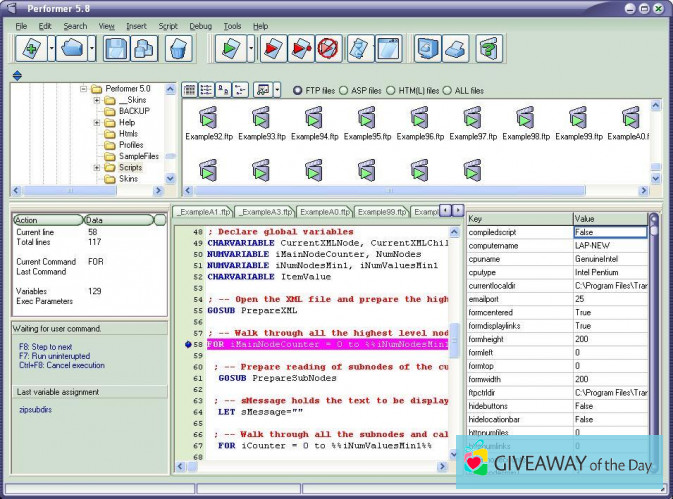Click the compiledscript value field showing False

pyautogui.click(x=610, y=232)
